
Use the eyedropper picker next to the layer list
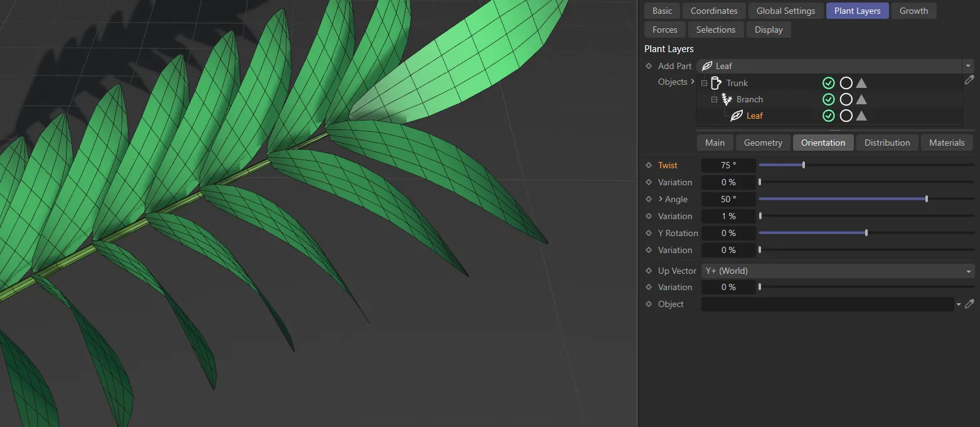[x=969, y=80]
